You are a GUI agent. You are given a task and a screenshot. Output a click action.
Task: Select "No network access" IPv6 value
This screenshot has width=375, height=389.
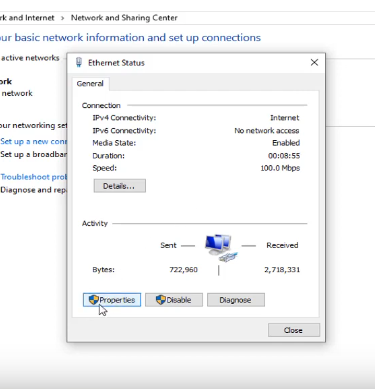tap(267, 130)
